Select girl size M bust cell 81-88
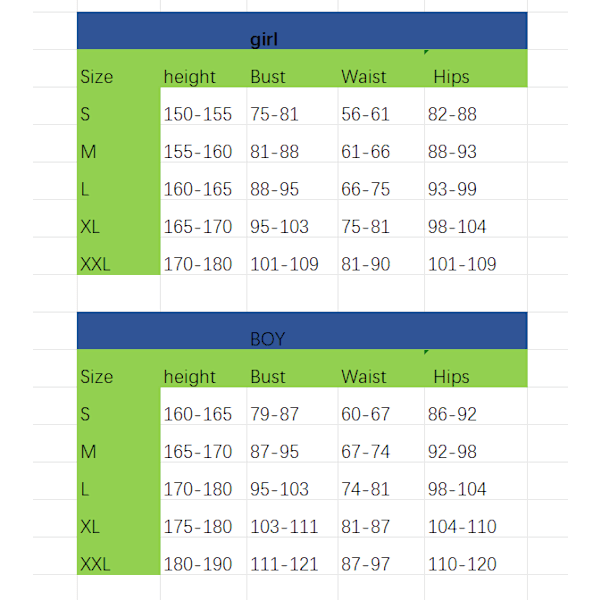This screenshot has height=600, width=600. coord(275,152)
